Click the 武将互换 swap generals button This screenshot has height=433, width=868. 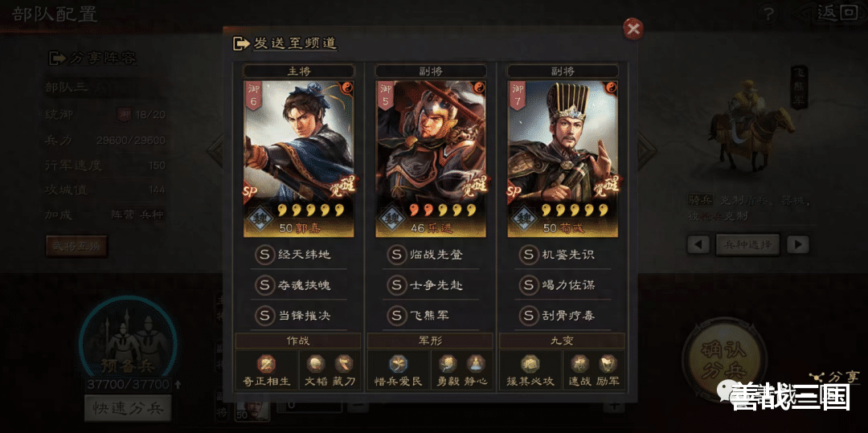point(76,246)
